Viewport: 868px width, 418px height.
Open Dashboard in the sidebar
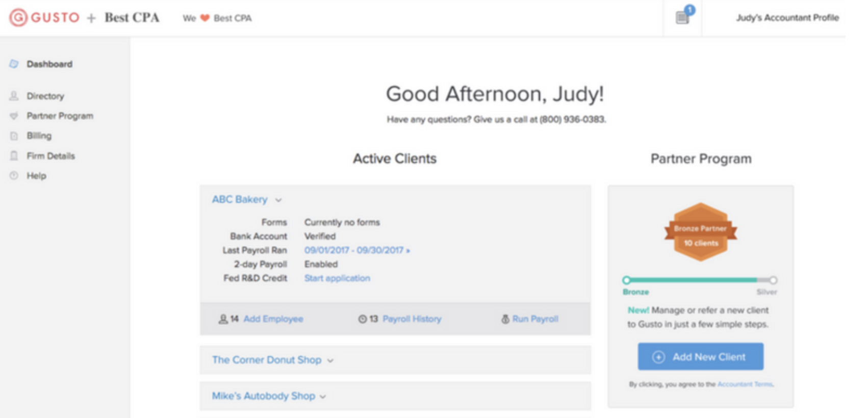click(x=49, y=64)
